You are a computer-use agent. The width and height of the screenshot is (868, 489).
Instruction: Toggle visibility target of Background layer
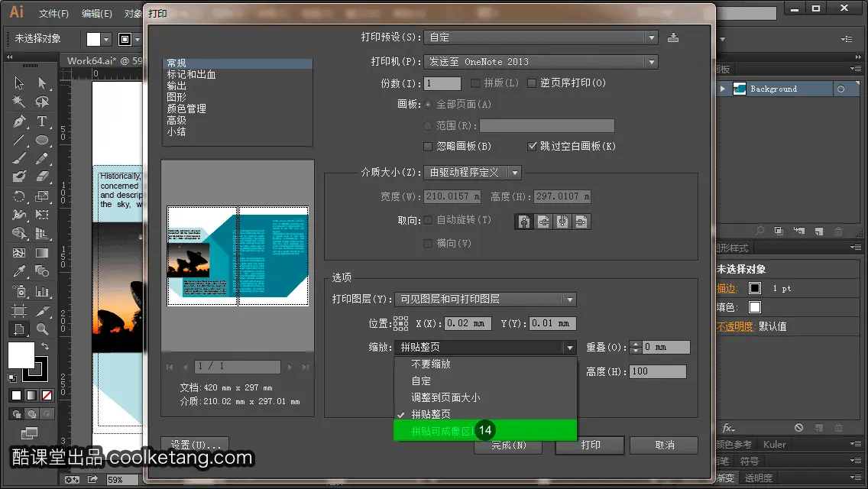[840, 89]
